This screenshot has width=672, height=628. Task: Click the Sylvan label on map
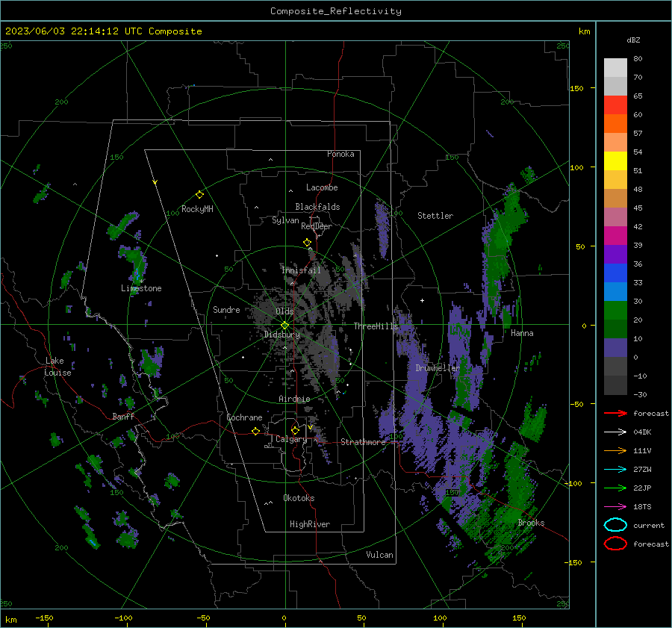point(285,220)
